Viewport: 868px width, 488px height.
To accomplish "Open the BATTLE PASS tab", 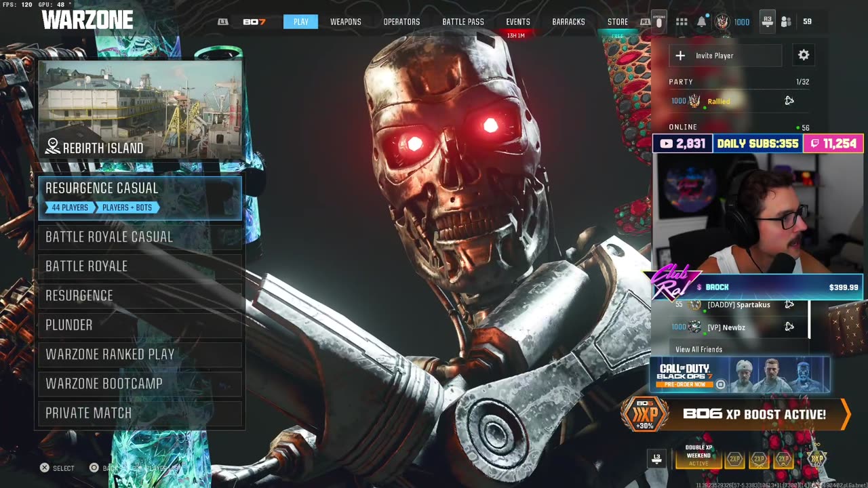I will (x=463, y=22).
